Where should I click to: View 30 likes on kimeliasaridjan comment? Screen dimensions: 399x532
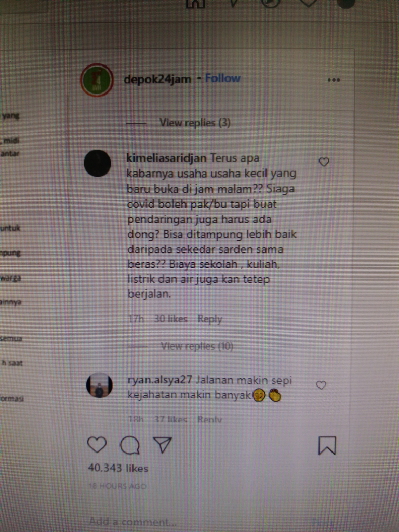coord(170,318)
